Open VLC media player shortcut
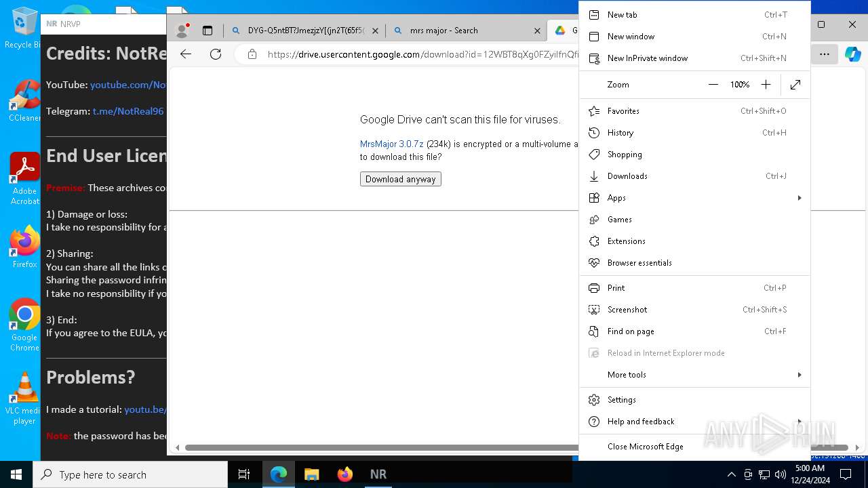 click(24, 399)
